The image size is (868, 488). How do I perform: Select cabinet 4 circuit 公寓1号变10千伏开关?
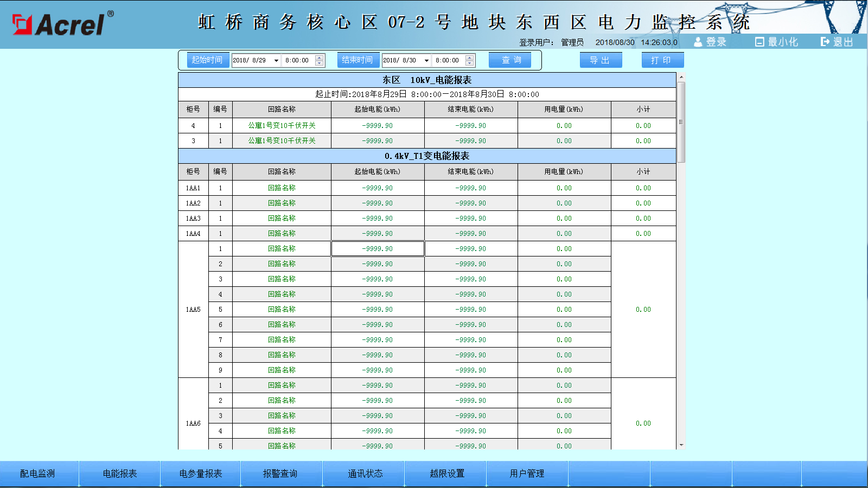[282, 125]
